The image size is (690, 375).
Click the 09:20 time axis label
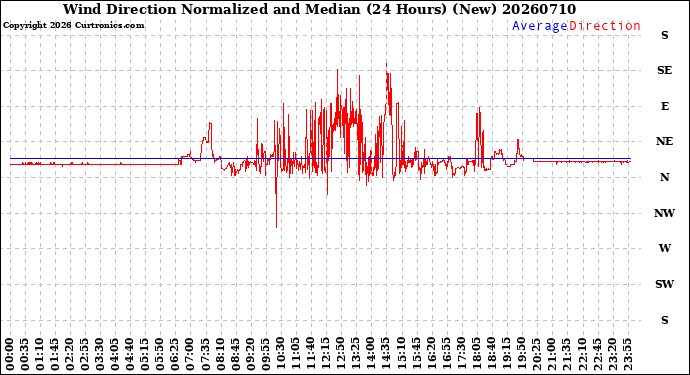pos(251,355)
